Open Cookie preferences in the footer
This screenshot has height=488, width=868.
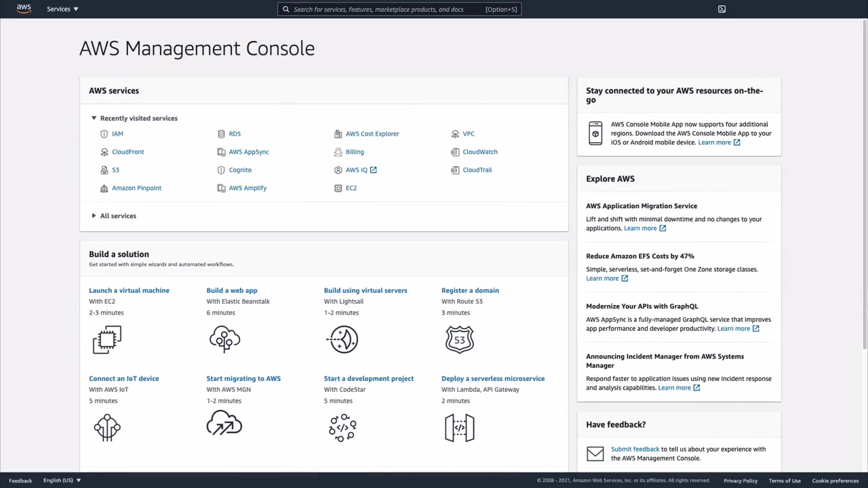(835, 481)
